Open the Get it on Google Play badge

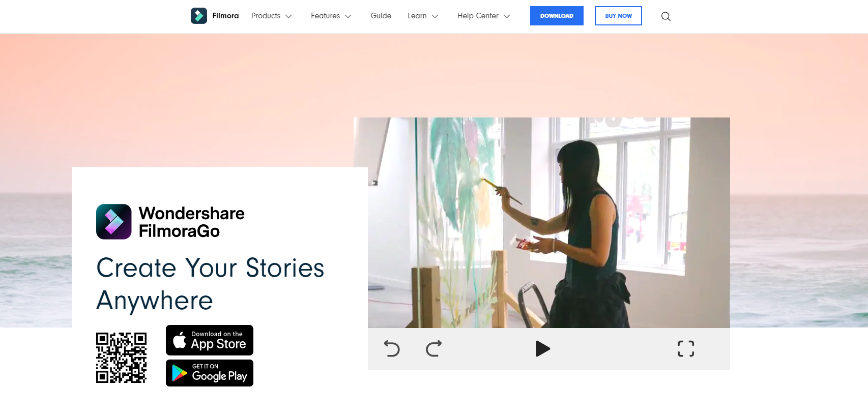point(210,373)
